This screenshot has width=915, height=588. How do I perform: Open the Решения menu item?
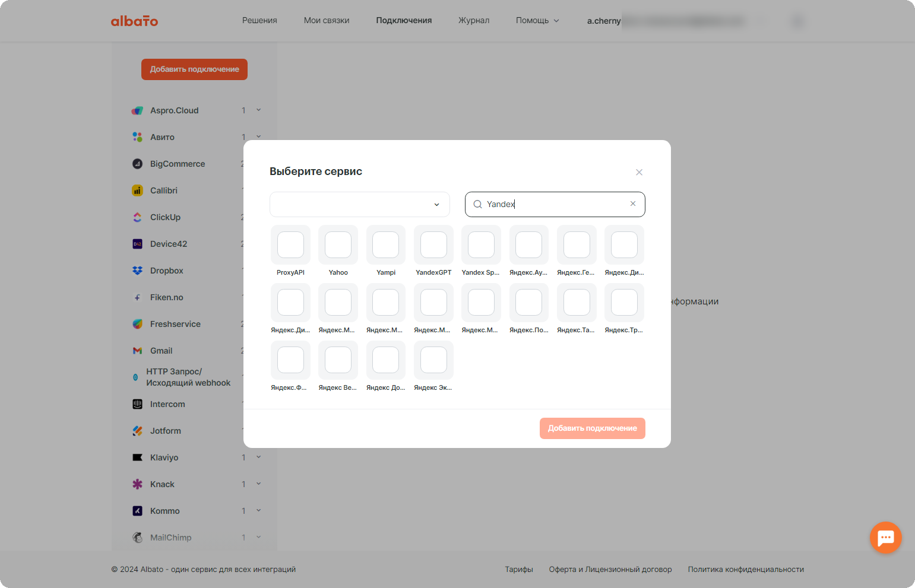259,20
